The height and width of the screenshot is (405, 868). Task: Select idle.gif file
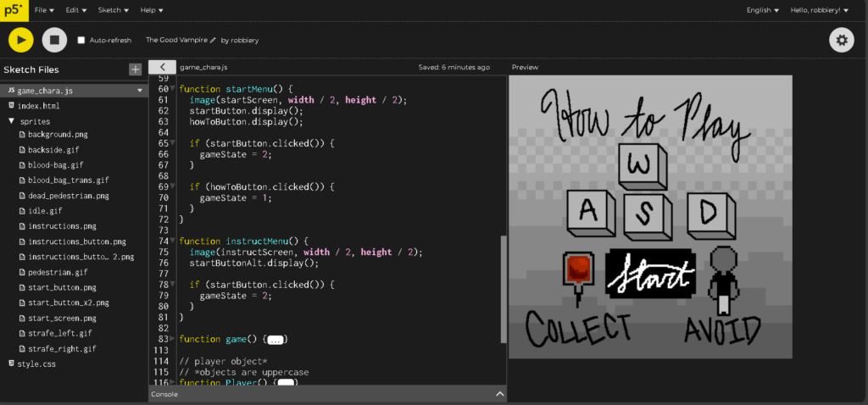click(x=45, y=211)
